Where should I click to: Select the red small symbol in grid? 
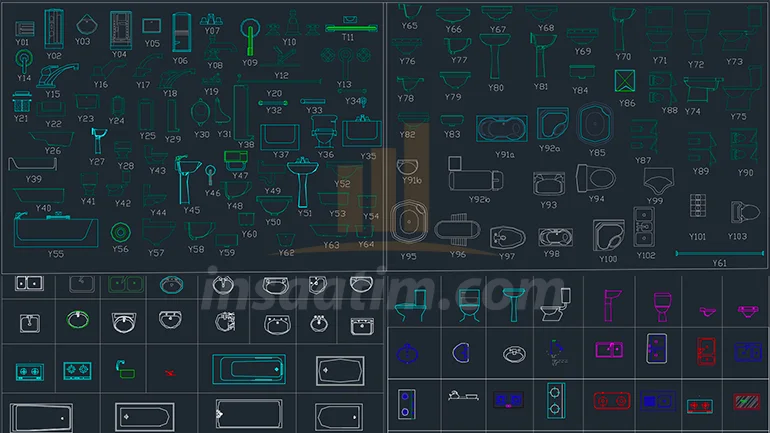(169, 373)
